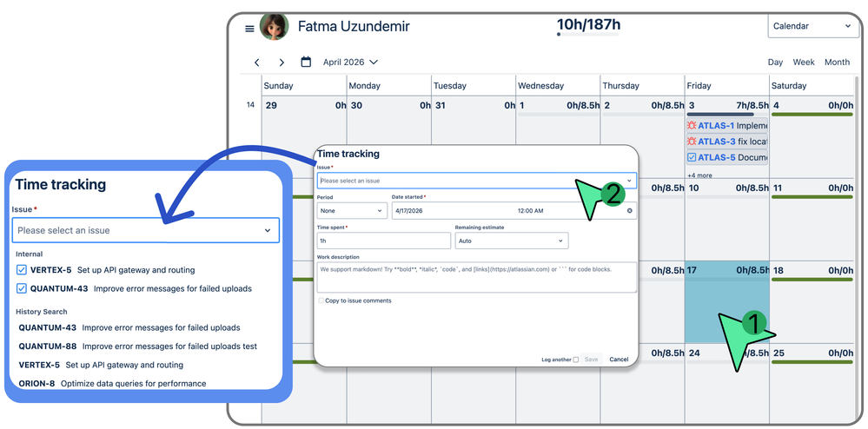Tick the Log another checkbox
Screen dimensions: 868x429
coord(576,360)
